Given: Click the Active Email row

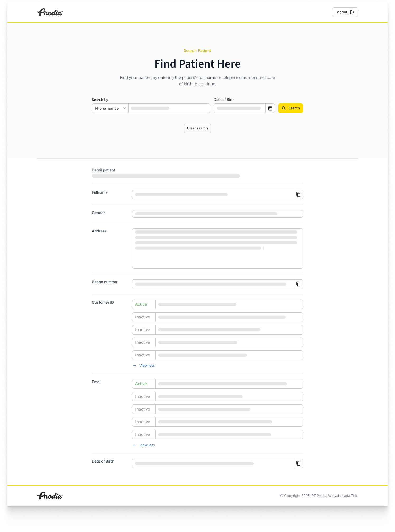Looking at the screenshot, I should (x=218, y=384).
